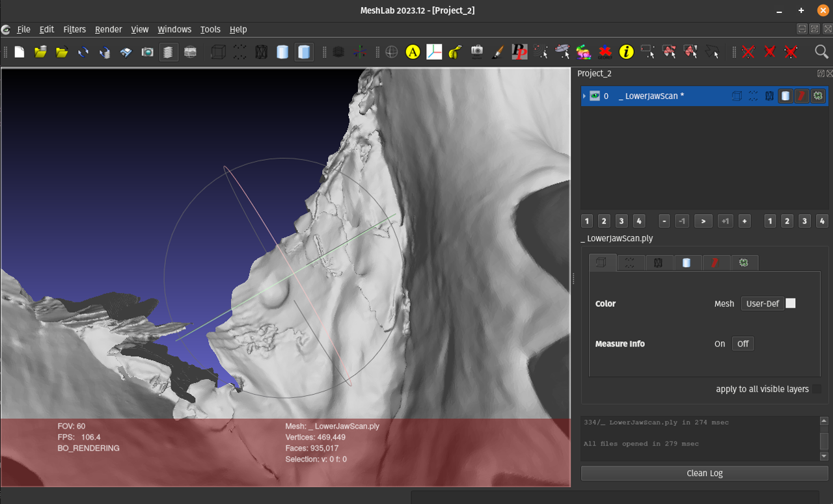Click the Save Snapshot camera icon
This screenshot has height=504, width=833.
[148, 52]
